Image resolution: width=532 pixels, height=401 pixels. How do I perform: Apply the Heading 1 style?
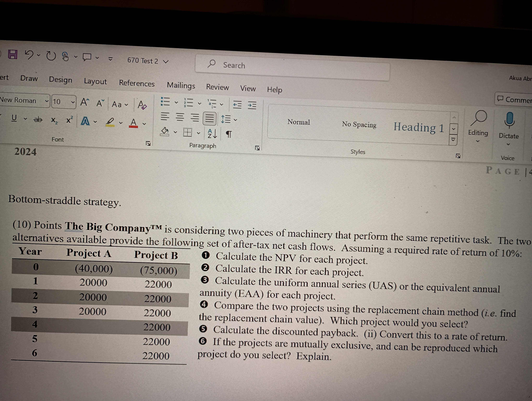pyautogui.click(x=419, y=127)
